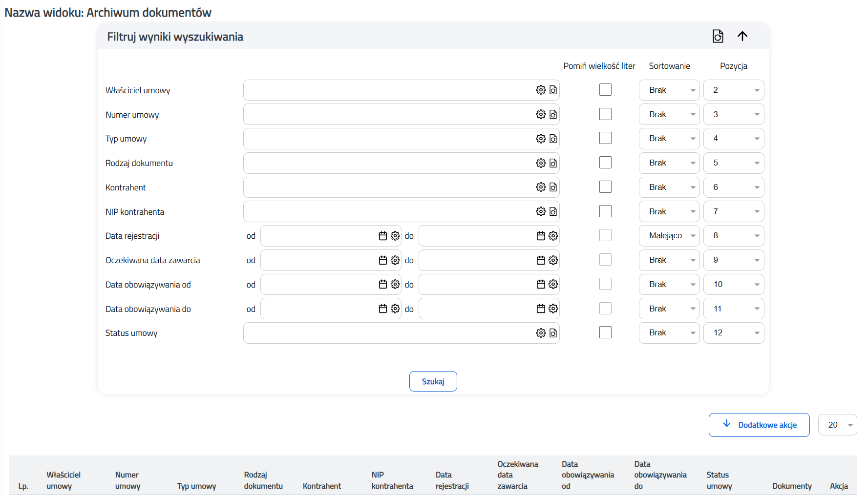Click Akcja column header

pos(839,486)
